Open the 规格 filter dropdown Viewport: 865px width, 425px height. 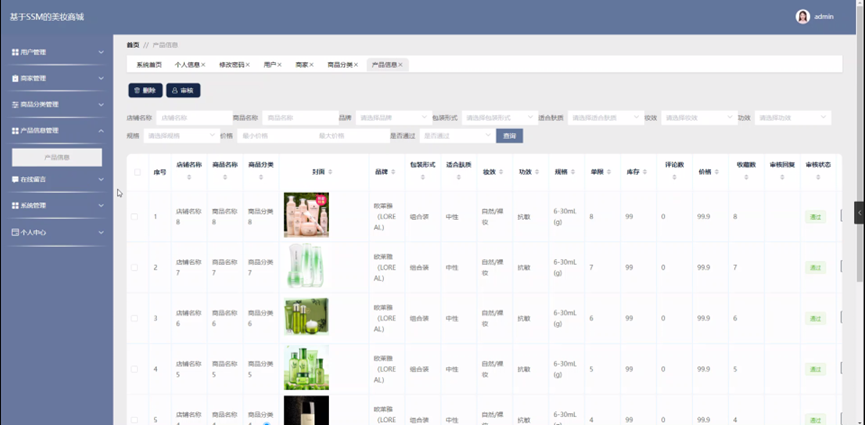tap(181, 135)
